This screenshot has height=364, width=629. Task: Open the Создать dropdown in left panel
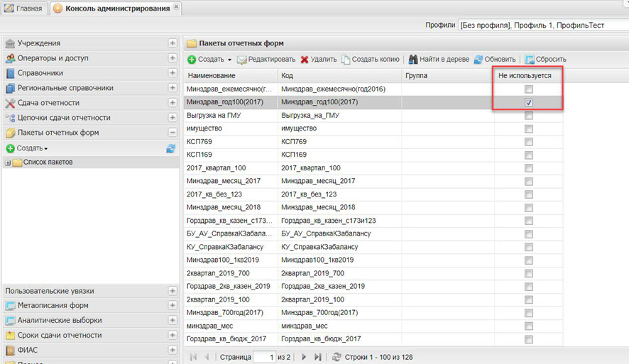[x=28, y=148]
